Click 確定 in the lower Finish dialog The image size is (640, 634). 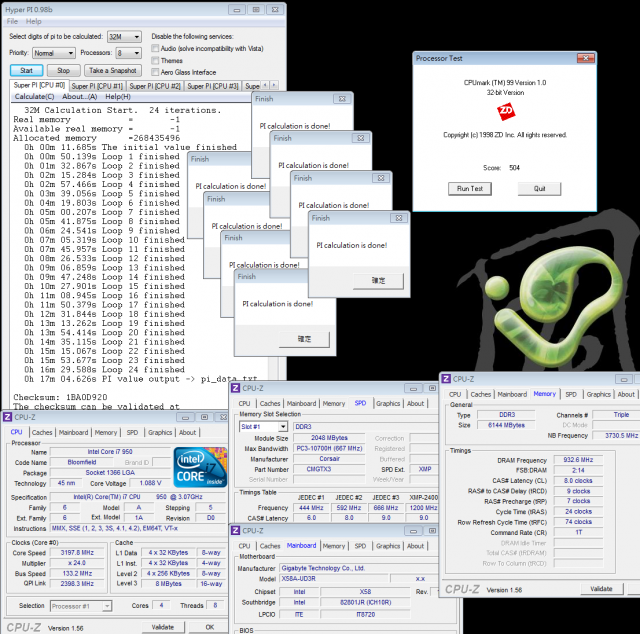[304, 339]
